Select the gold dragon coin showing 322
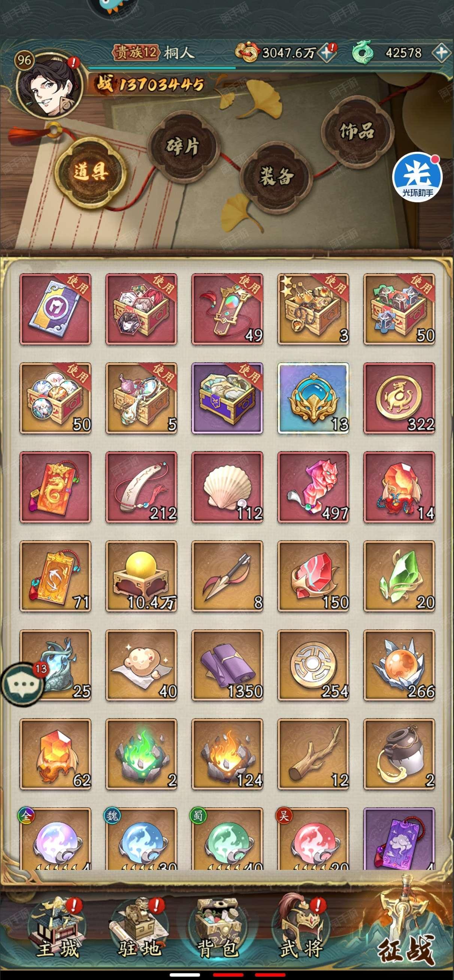The image size is (454, 980). 399,398
